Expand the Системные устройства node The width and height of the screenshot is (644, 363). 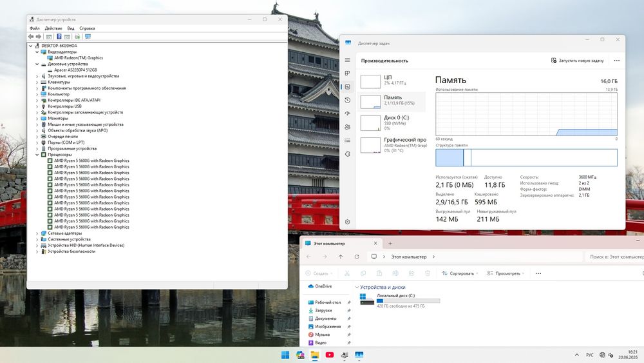pos(37,239)
